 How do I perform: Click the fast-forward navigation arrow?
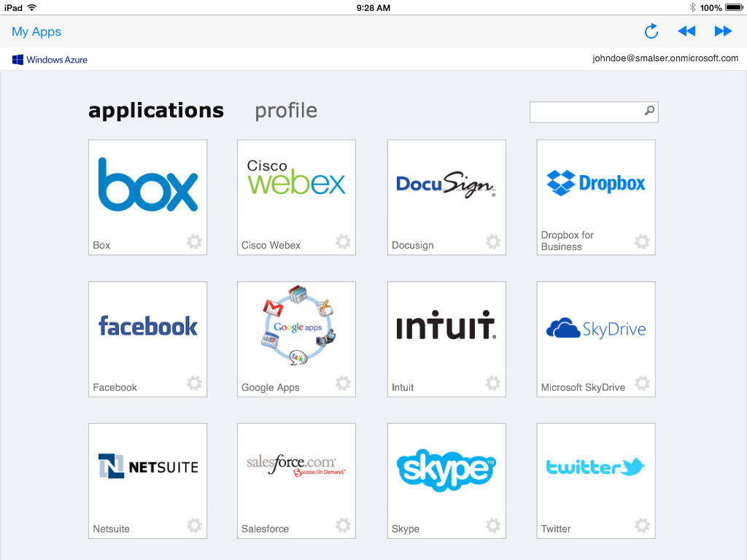(x=723, y=31)
